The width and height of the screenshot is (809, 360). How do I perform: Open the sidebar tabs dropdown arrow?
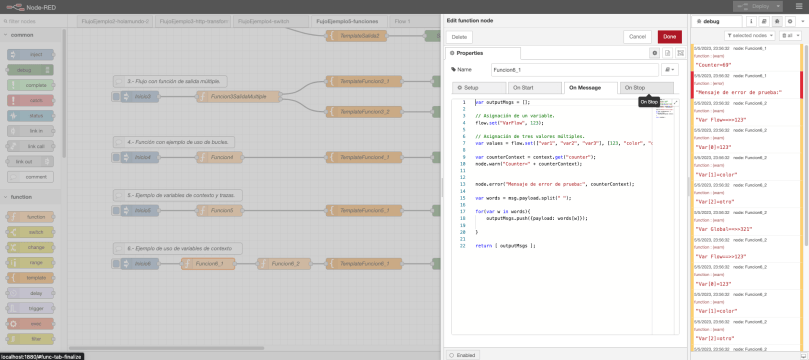pos(803,22)
